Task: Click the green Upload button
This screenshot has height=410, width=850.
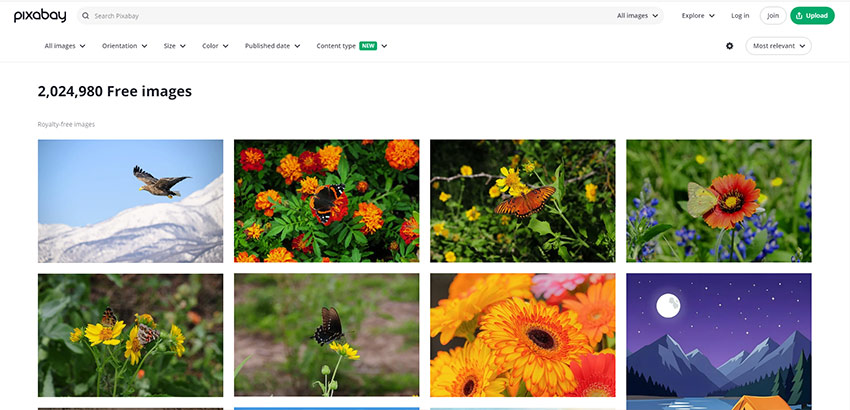Action: click(811, 16)
